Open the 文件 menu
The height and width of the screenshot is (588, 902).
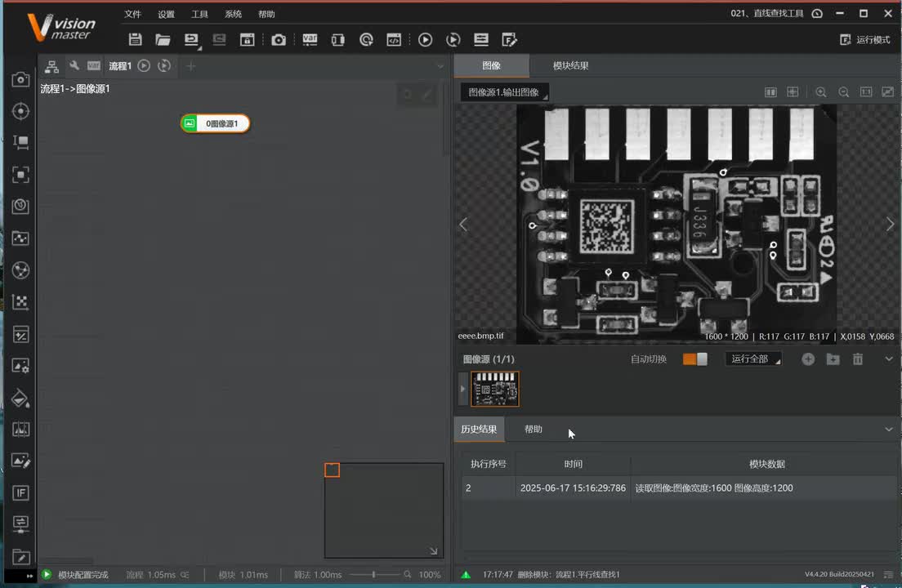pos(132,14)
